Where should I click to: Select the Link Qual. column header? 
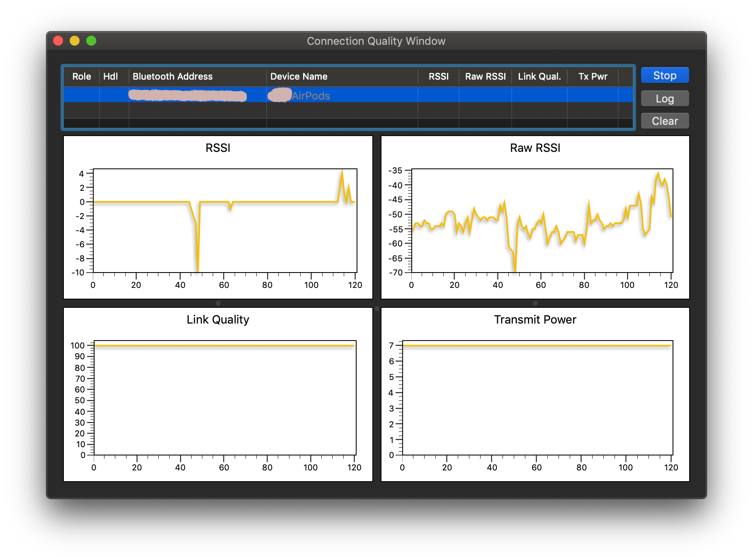tap(539, 77)
